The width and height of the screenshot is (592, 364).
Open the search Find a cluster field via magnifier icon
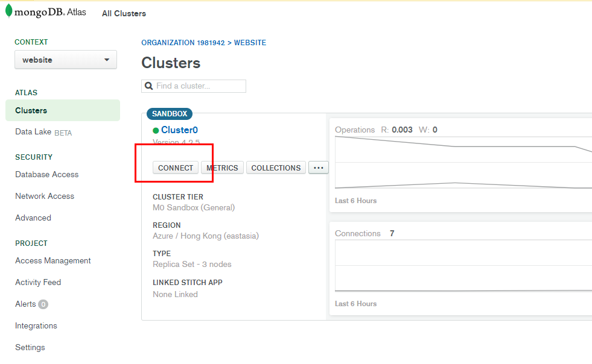click(148, 86)
